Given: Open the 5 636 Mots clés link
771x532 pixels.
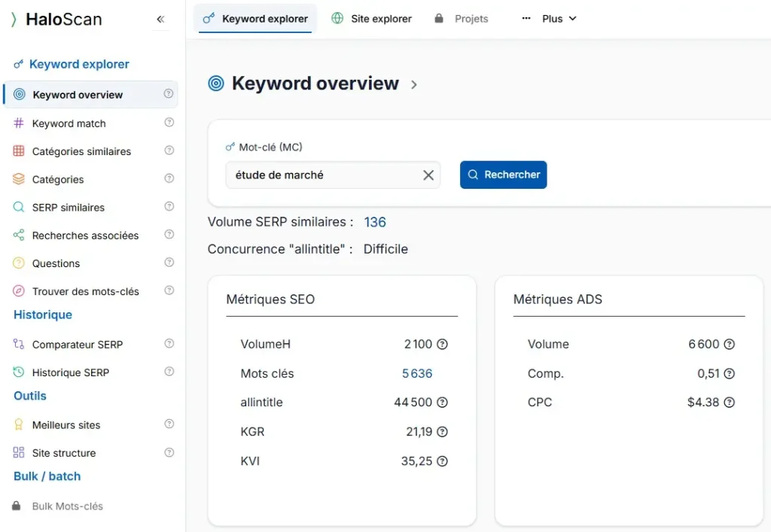Looking at the screenshot, I should pos(417,374).
